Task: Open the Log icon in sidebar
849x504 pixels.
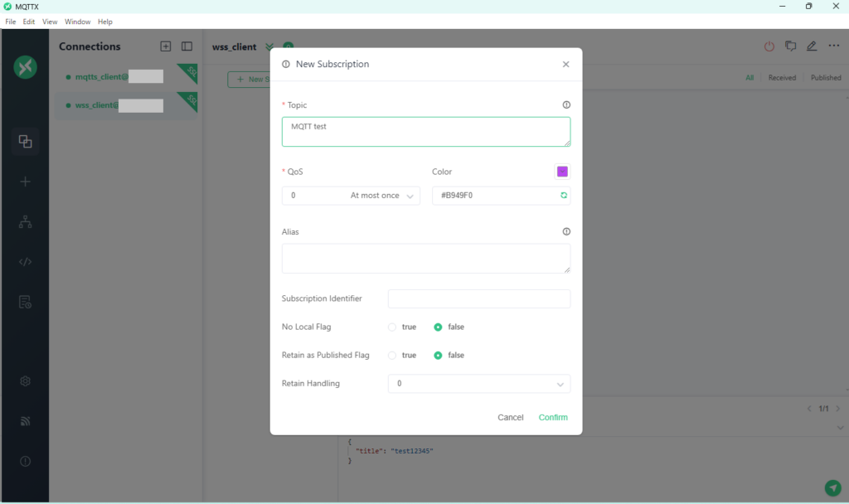Action: pyautogui.click(x=25, y=302)
